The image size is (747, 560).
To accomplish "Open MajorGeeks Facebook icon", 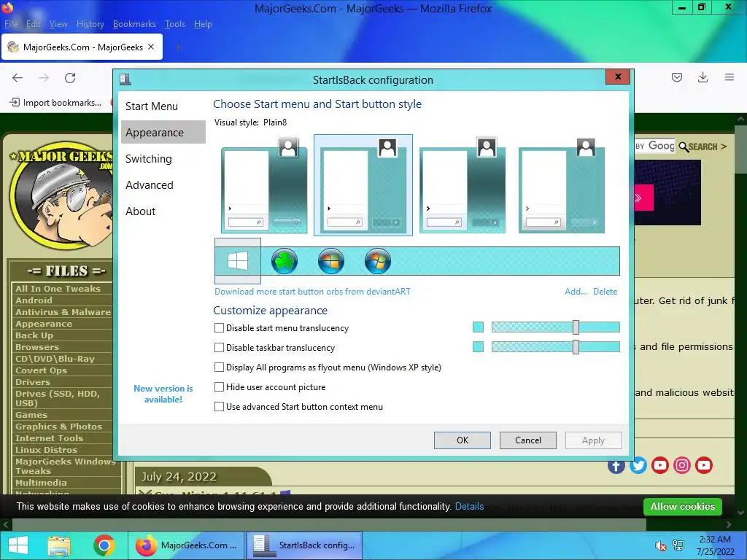I will click(x=616, y=465).
